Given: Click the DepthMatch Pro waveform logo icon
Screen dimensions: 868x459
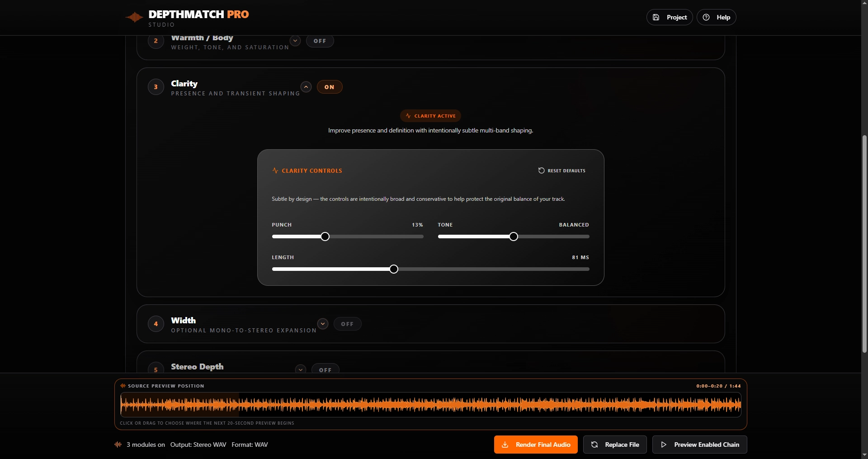Looking at the screenshot, I should click(x=134, y=18).
